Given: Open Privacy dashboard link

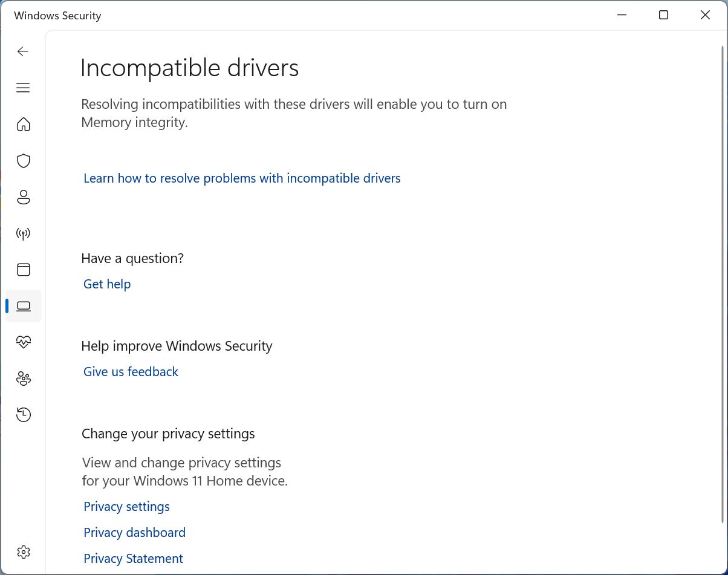Looking at the screenshot, I should [134, 533].
